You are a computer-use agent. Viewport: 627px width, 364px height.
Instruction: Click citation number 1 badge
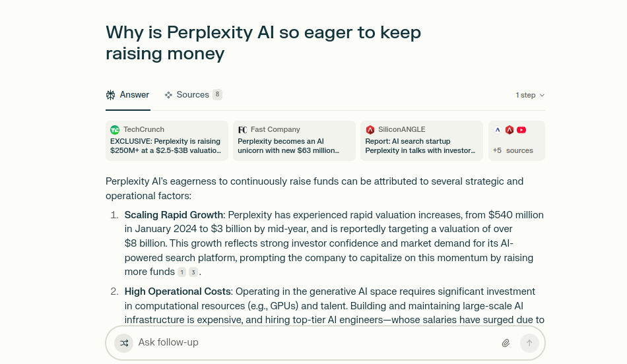tap(182, 272)
